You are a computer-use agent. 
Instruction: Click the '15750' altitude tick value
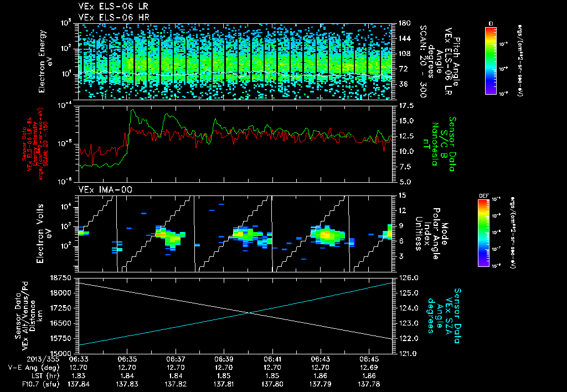[61, 338]
